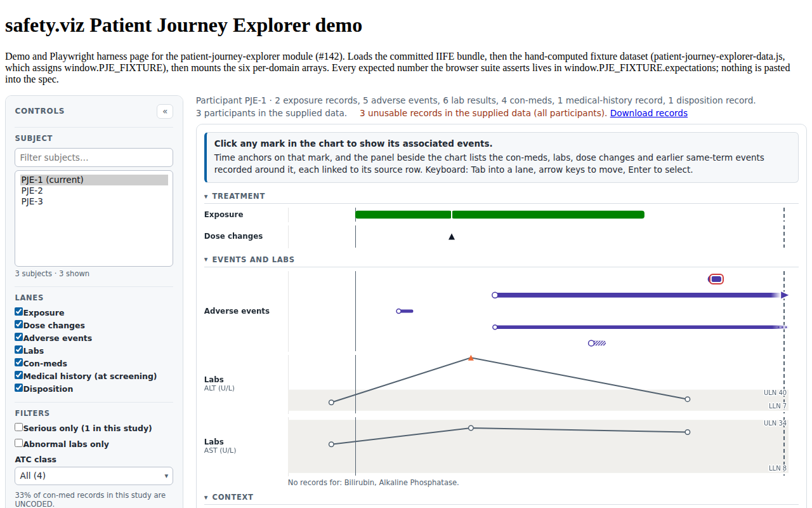The image size is (812, 508).
Task: Click the red-outlined serious adverse event mark
Action: 716,279
